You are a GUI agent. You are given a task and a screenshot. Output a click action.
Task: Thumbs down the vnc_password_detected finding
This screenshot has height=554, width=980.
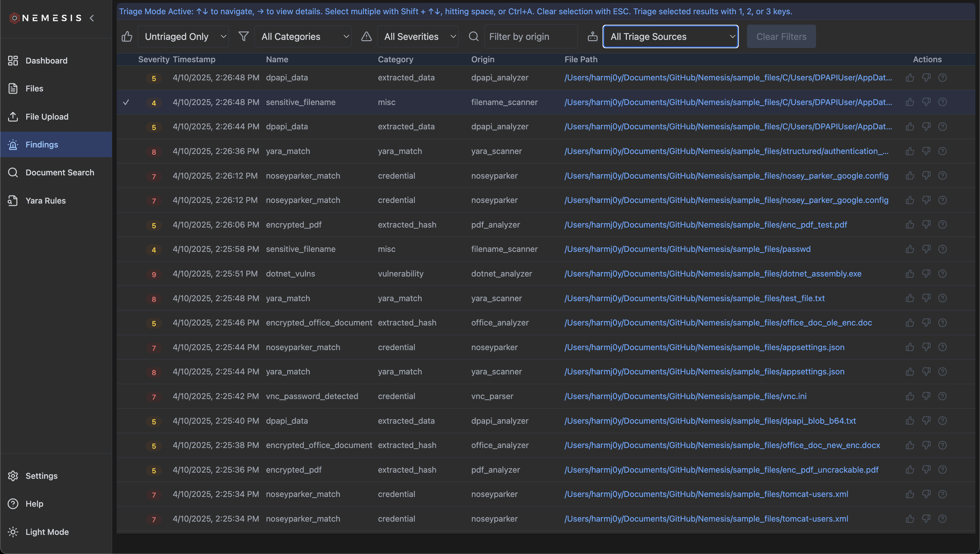pos(926,396)
